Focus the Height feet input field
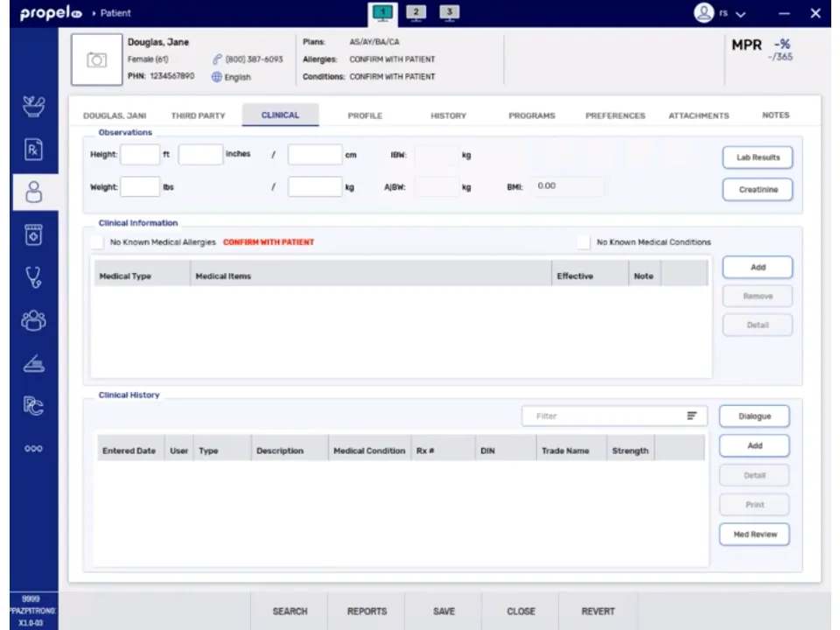840x630 pixels. coord(140,154)
